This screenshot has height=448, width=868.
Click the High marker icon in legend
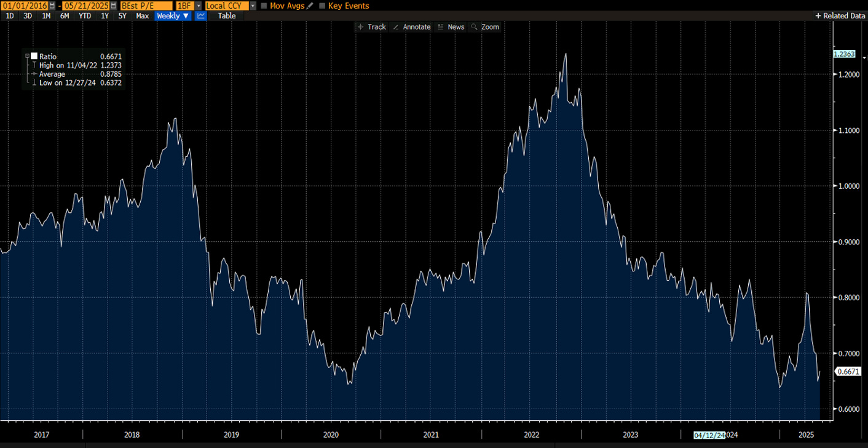[x=34, y=65]
